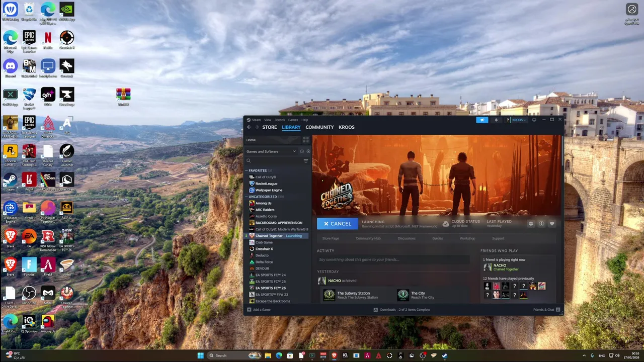The width and height of the screenshot is (644, 362).
Task: Open Netflix desktop shortcut
Action: coord(48,40)
